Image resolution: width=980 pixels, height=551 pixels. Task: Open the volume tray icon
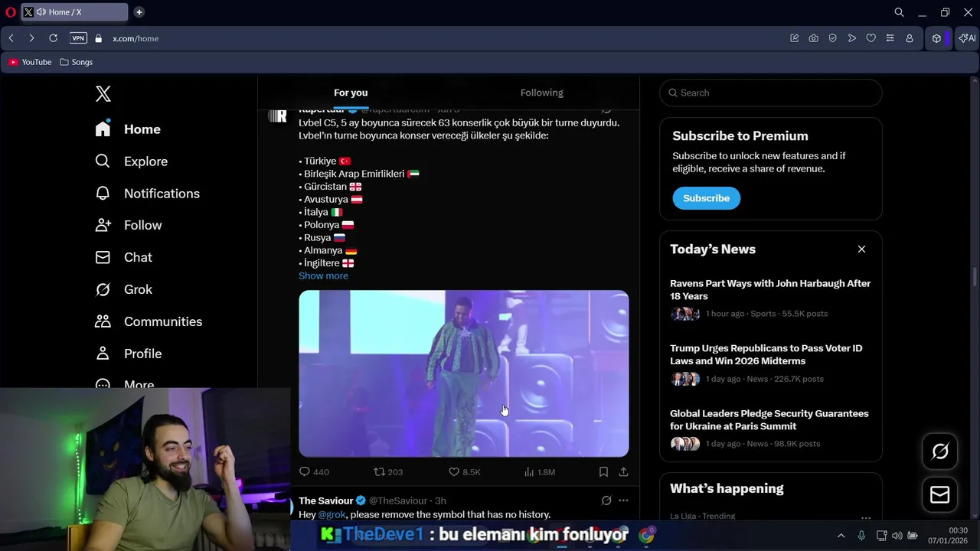897,536
